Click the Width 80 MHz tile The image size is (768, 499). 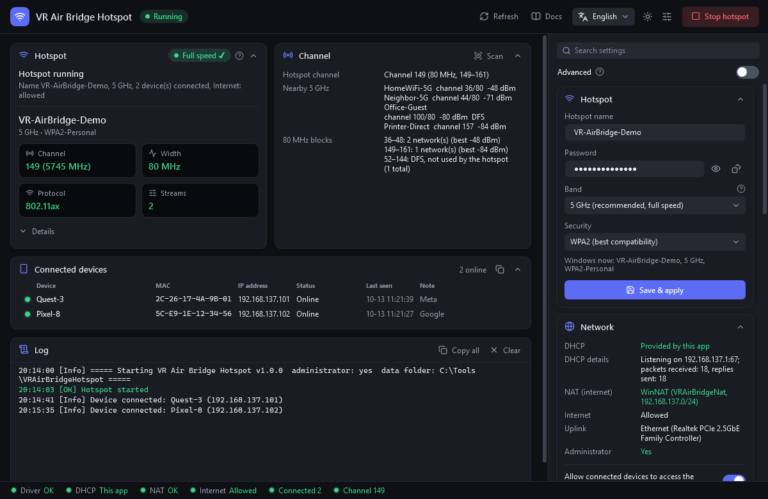coord(200,160)
